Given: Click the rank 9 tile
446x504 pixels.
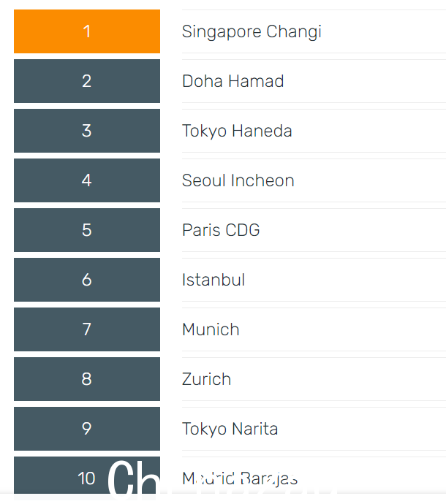Looking at the screenshot, I should coord(87,429).
